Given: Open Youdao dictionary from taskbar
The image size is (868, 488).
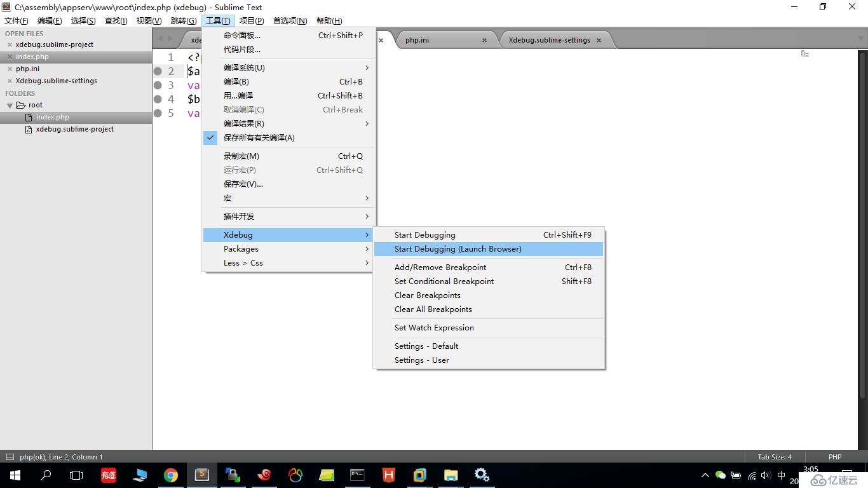Looking at the screenshot, I should [108, 475].
